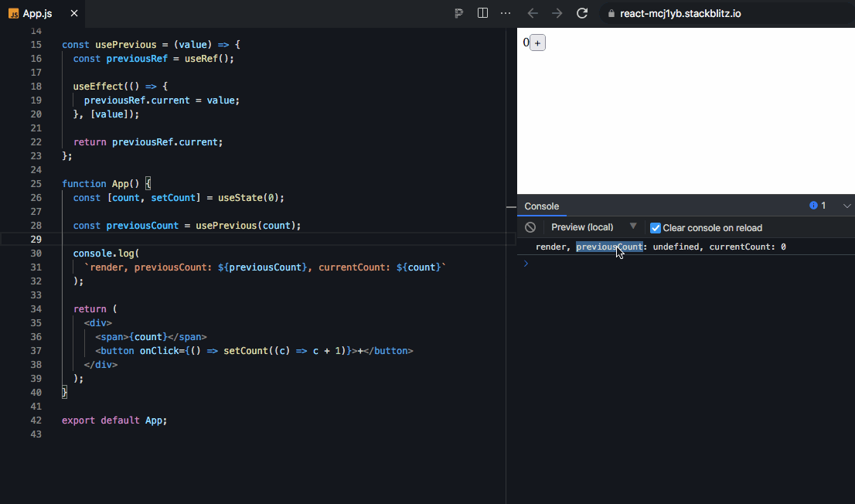Click 'usePrevious' in the line 15 declaration
Screen dimensions: 855x504
pos(126,45)
